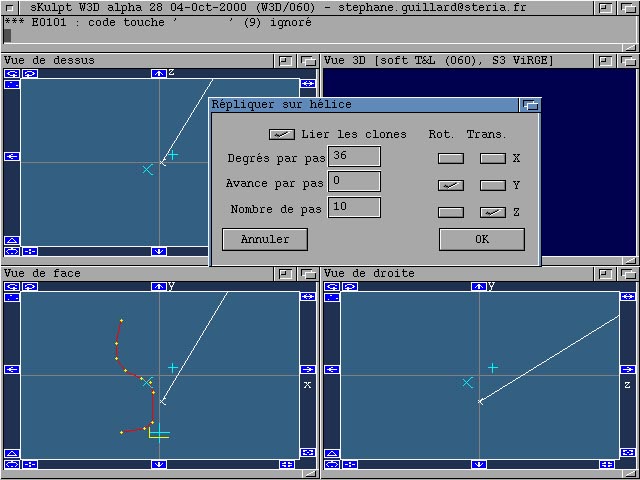
Task: Pan left arrow in Vue de dessus
Action: pyautogui.click(x=12, y=156)
